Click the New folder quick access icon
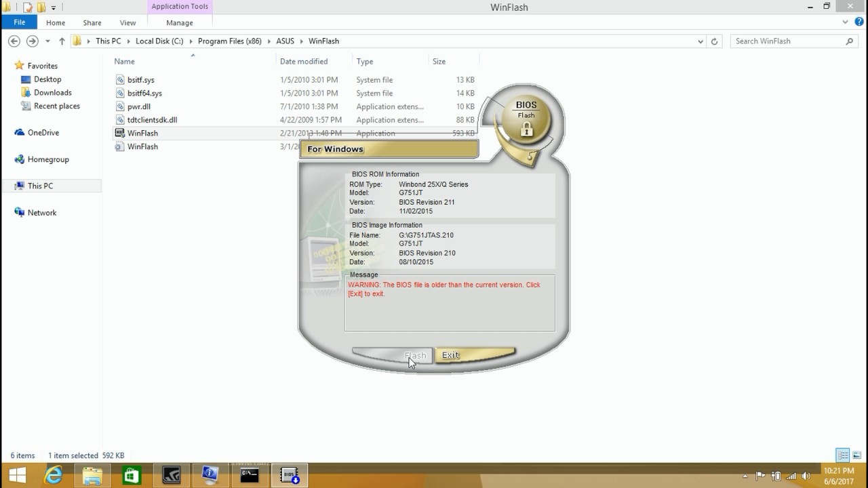 click(x=41, y=7)
